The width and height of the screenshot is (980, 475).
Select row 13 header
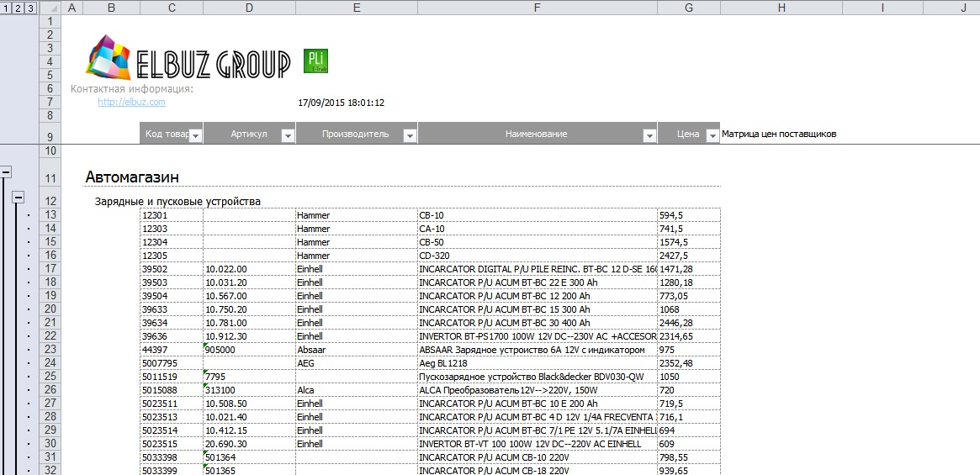(50, 215)
